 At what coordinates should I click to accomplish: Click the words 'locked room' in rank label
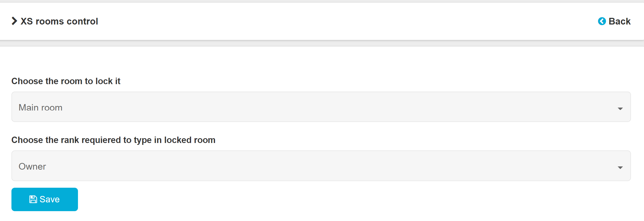(x=189, y=140)
